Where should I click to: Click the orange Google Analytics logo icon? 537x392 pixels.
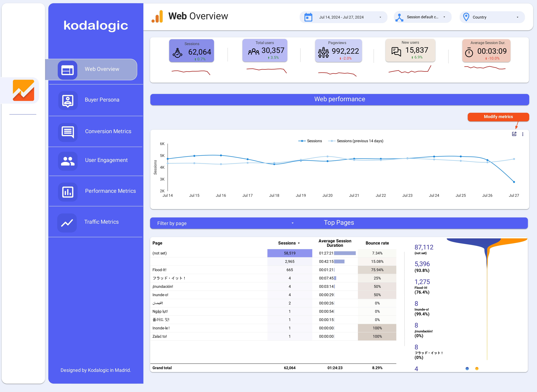[x=157, y=17]
